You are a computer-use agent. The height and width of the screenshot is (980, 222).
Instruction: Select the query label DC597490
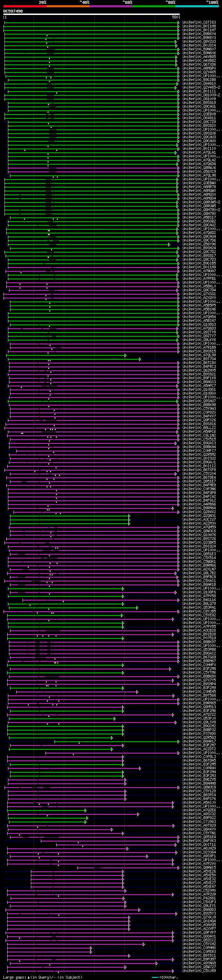tap(13, 11)
